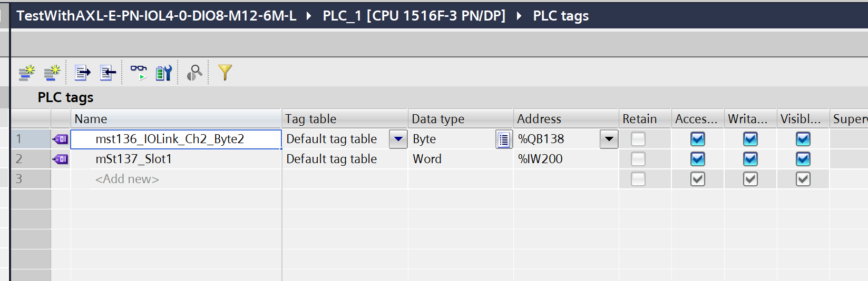Open data type selector beside Byte

[x=503, y=139]
